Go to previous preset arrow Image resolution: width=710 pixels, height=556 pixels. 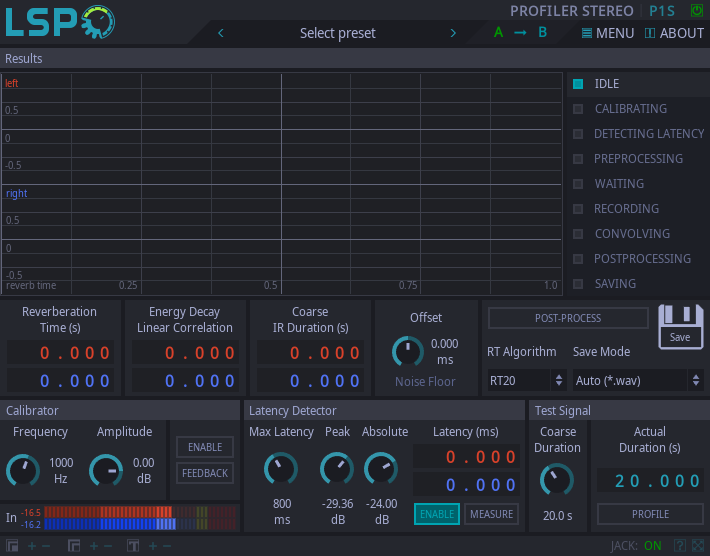221,33
